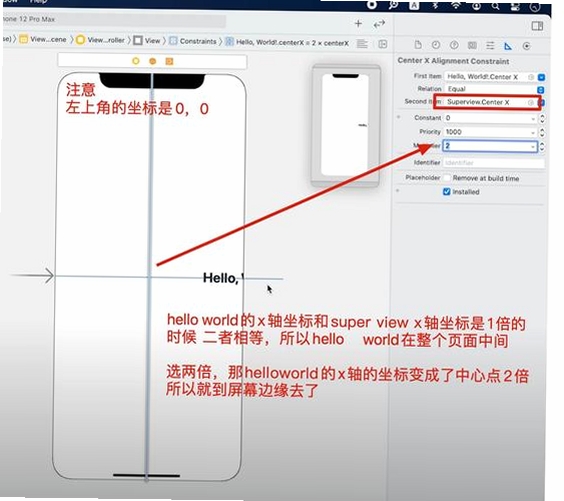Screen dimensions: 564x501
Task: Enable Remove at build time placeholder checkbox
Action: coord(447,178)
